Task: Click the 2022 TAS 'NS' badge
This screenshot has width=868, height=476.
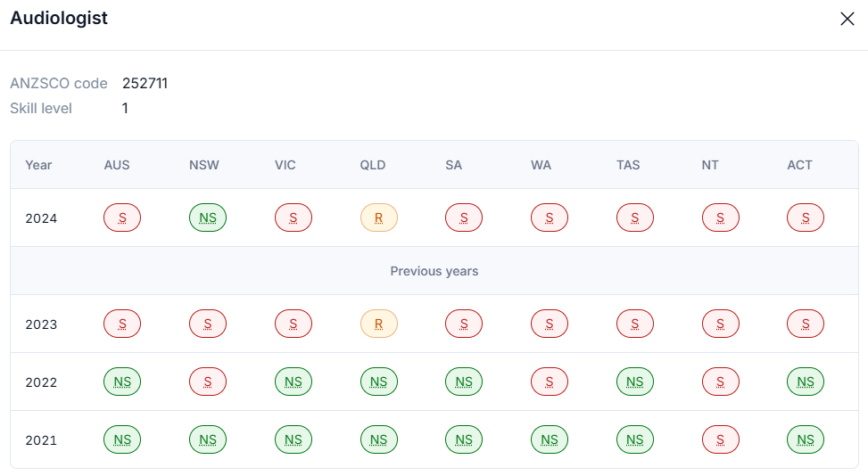Action: click(634, 382)
